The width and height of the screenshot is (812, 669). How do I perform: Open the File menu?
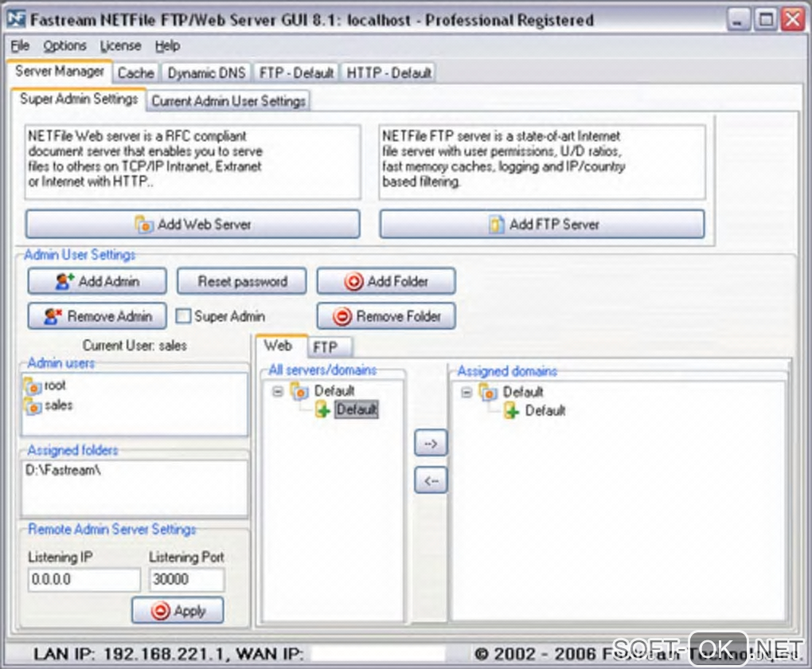point(20,45)
